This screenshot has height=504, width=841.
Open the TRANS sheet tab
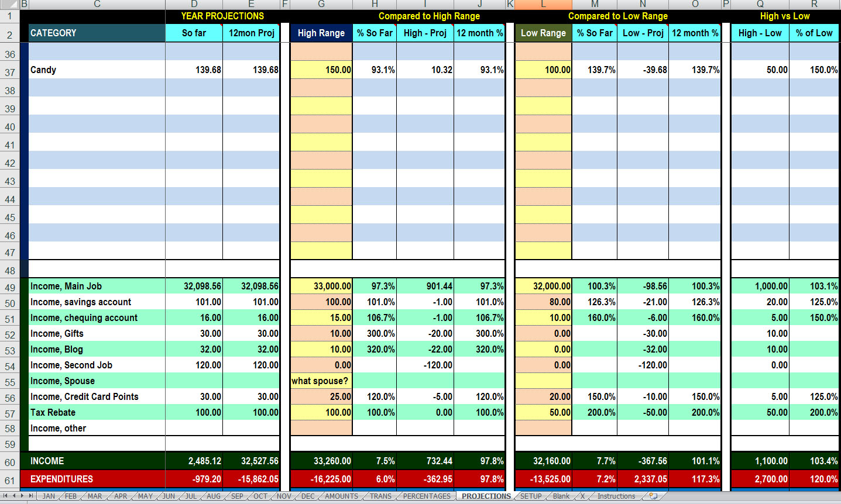tap(380, 496)
